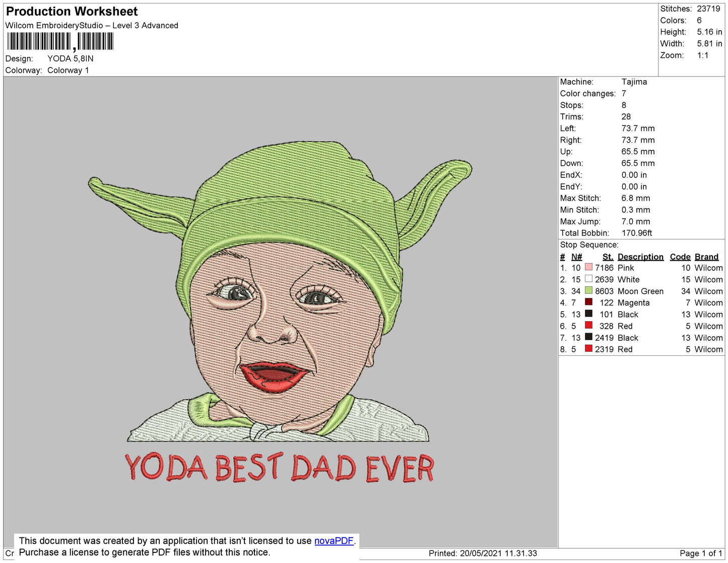Click the Stitches value 23719
Image resolution: width=728 pixels, height=563 pixels.
708,9
